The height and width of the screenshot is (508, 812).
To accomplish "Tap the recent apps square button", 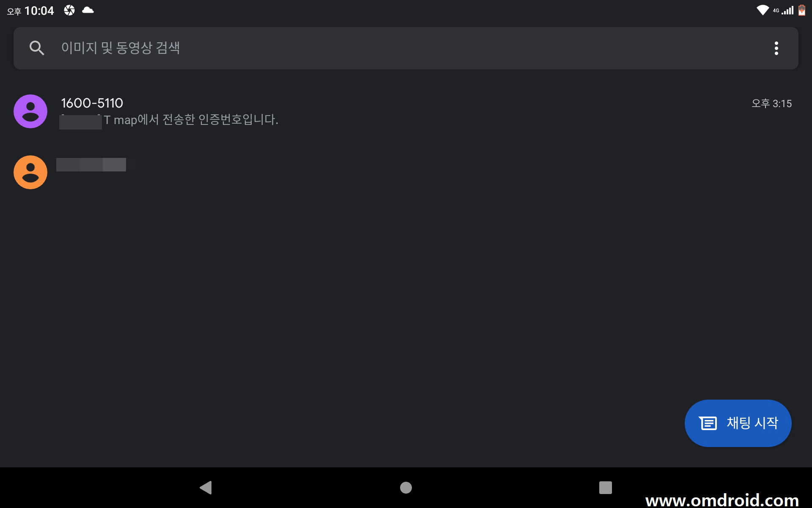I will [x=606, y=488].
